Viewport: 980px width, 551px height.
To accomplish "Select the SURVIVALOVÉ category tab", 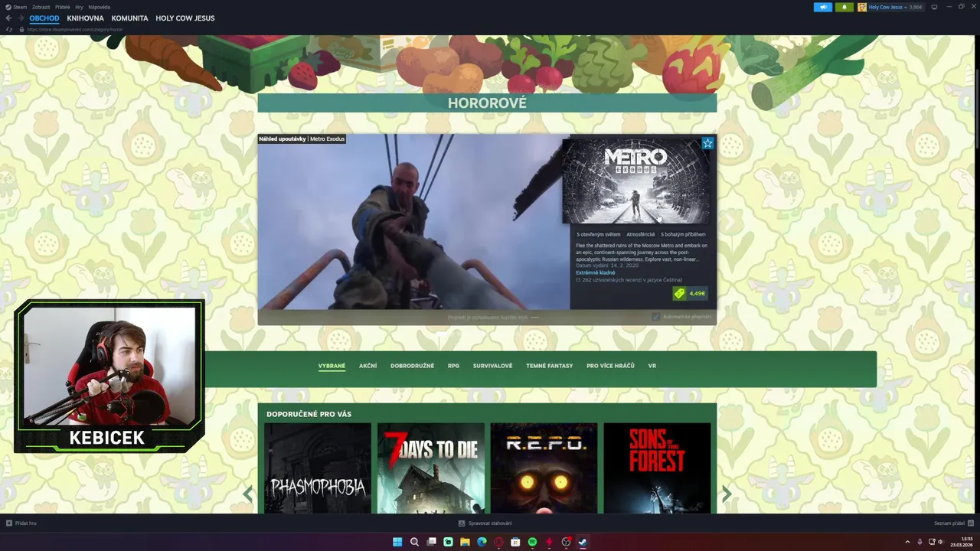I will (x=492, y=366).
